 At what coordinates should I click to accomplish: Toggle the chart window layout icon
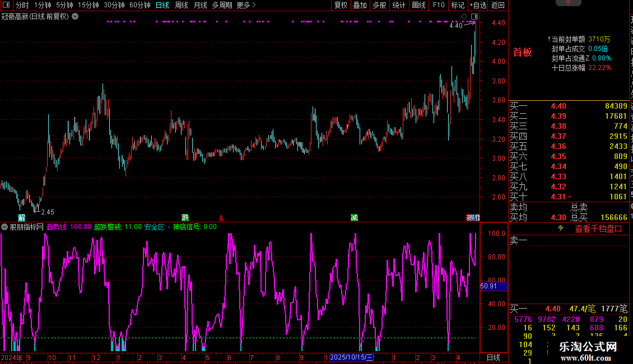tap(474, 17)
